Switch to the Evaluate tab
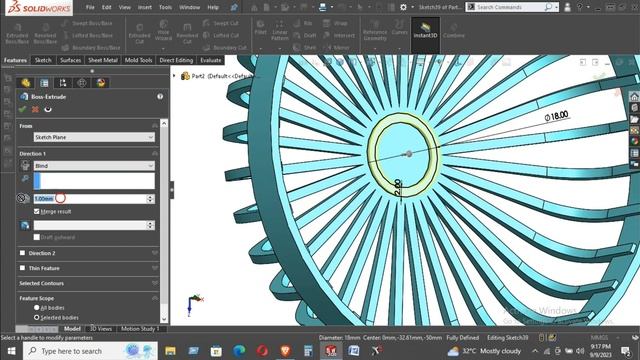The height and width of the screenshot is (360, 640). [x=211, y=60]
